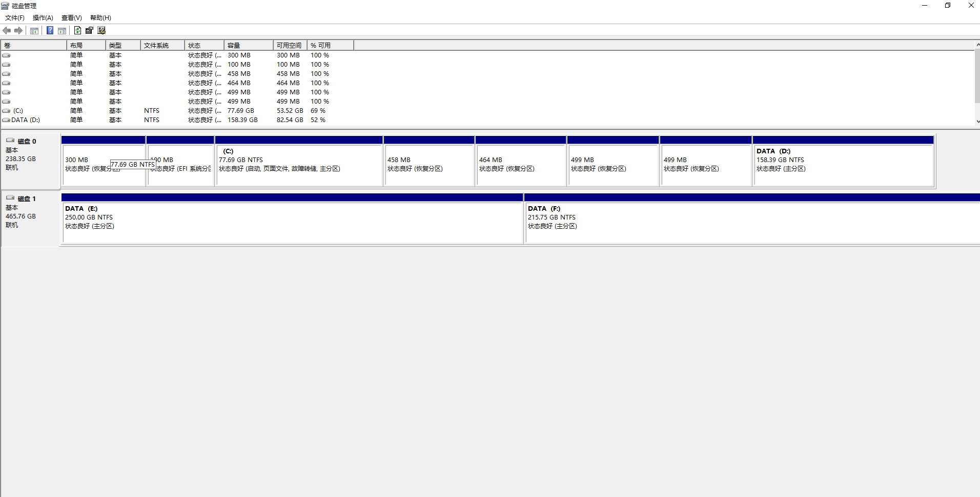
Task: Click the 磁盘 1 disk label
Action: coord(27,199)
